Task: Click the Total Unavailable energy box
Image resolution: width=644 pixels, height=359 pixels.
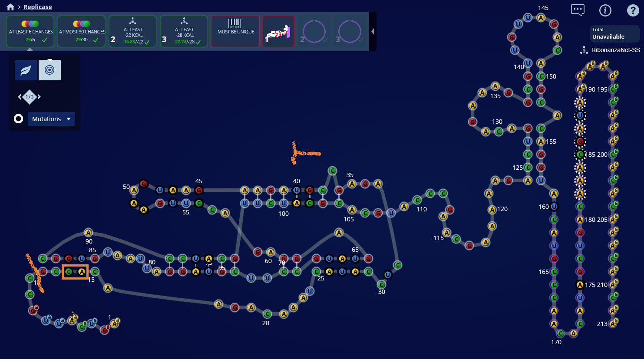Action: (614, 33)
